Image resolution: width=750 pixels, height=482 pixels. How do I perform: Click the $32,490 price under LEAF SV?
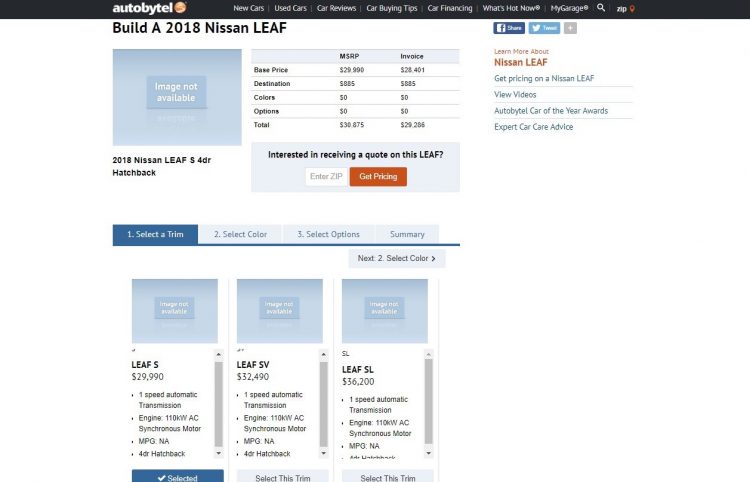pyautogui.click(x=253, y=377)
